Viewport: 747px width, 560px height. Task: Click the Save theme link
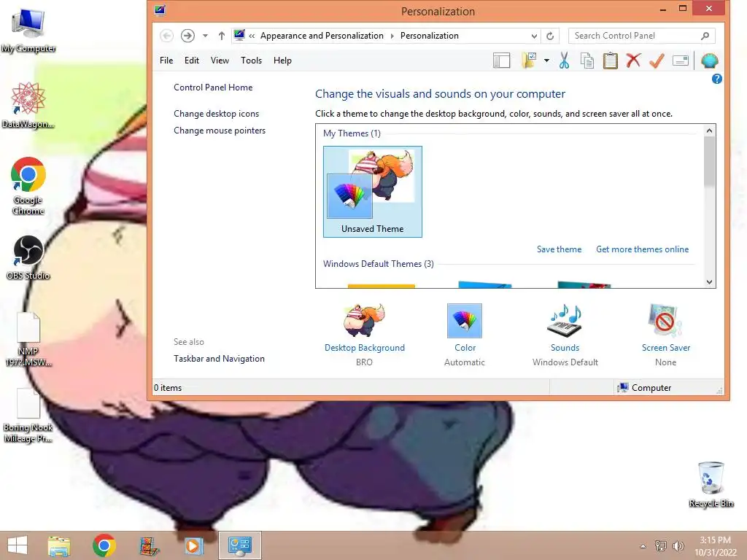point(559,249)
